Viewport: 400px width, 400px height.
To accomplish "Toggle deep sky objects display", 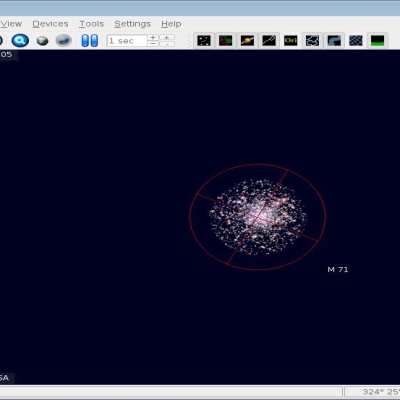I will pyautogui.click(x=226, y=41).
